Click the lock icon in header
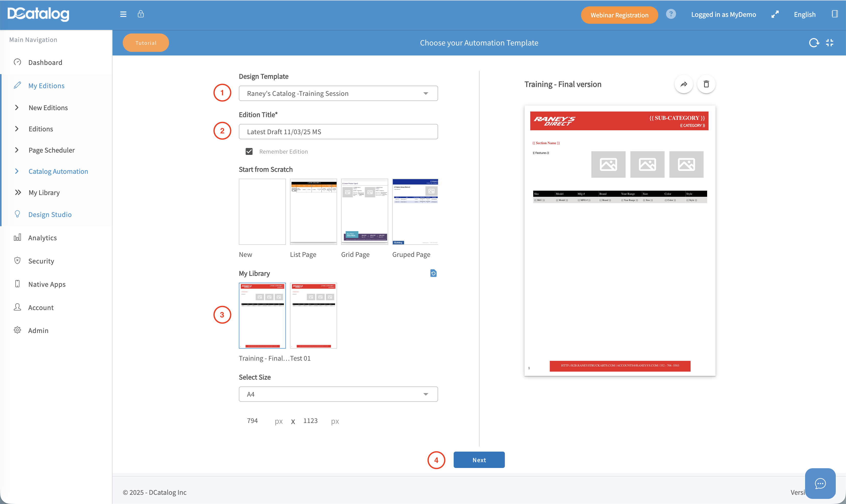 click(x=141, y=14)
